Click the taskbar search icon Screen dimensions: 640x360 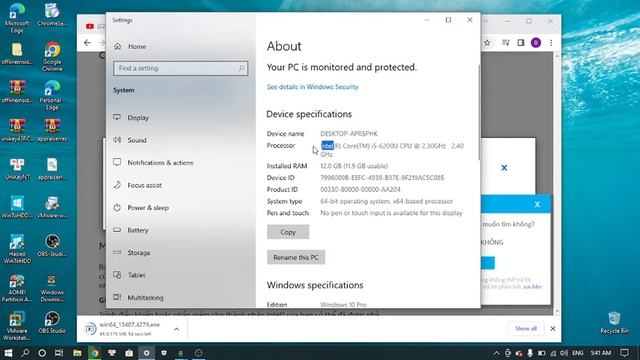tap(25, 353)
